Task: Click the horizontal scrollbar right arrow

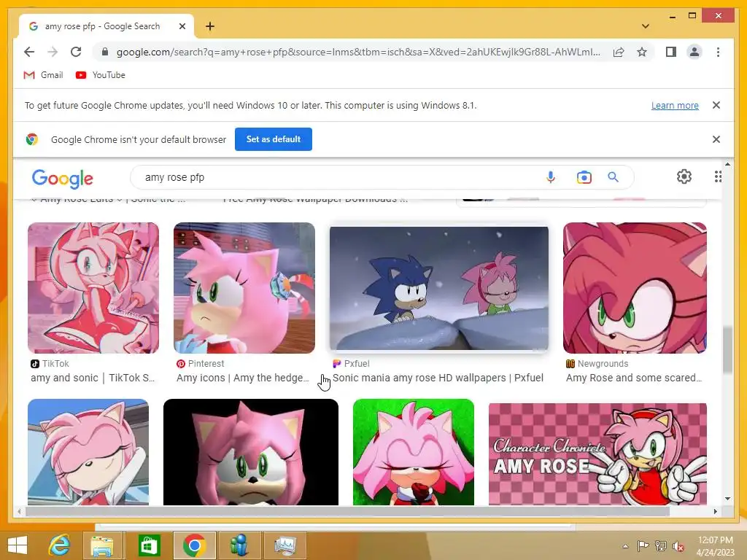Action: [x=715, y=511]
